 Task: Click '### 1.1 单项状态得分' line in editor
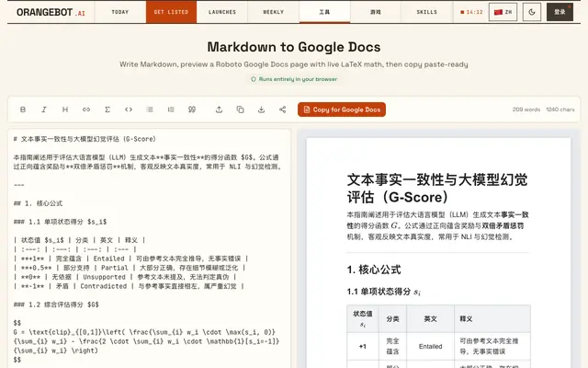pyautogui.click(x=60, y=222)
